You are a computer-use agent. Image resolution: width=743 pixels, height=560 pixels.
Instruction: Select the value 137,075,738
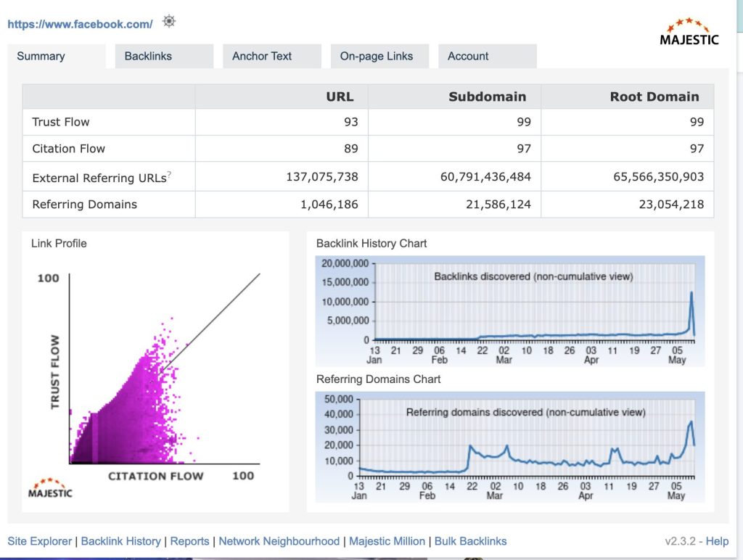click(322, 177)
